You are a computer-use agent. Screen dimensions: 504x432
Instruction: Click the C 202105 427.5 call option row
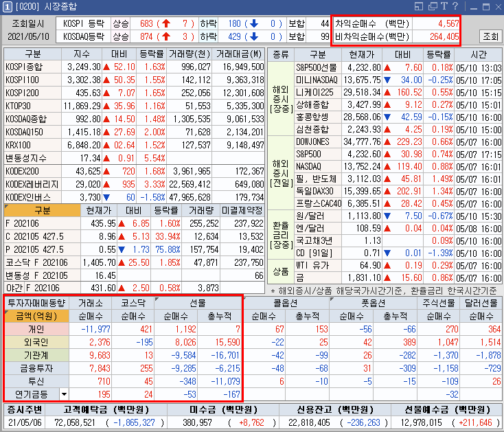tap(134, 236)
